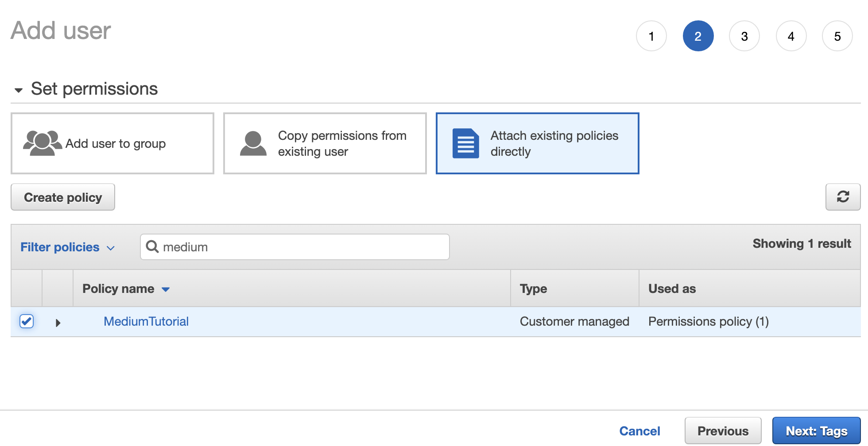
Task: Open the MediumTutorial policy link
Action: point(146,321)
